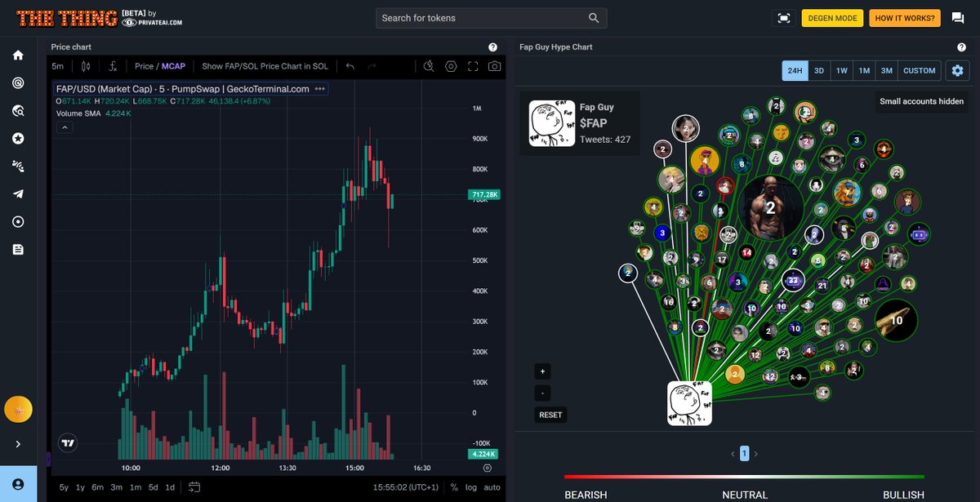This screenshot has height=502, width=980.
Task: Toggle chart fullscreen mode icon
Action: pos(473,66)
